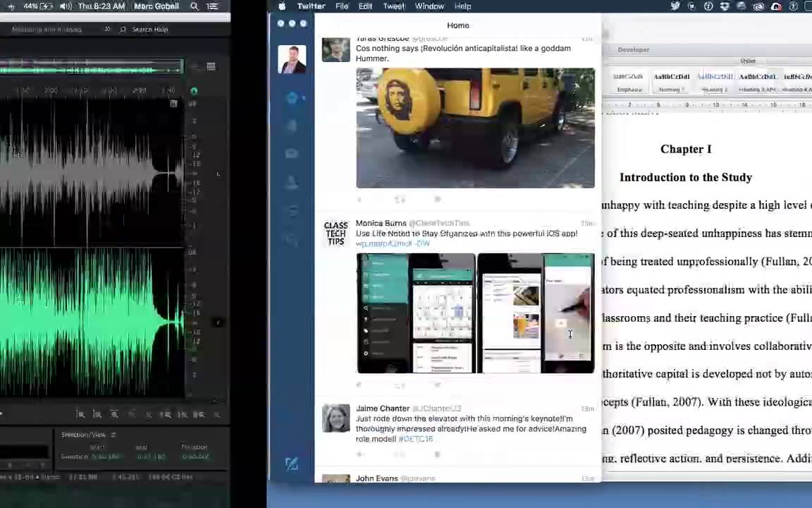Click CLASS TECH TIPS avatar
This screenshot has height=508, width=812.
pos(336,234)
